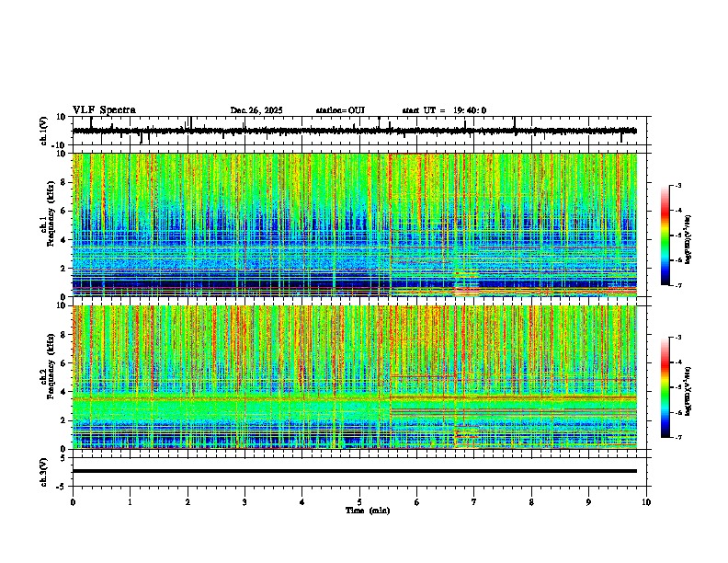Click the "-3" label on ch.2 color bar

click(678, 338)
